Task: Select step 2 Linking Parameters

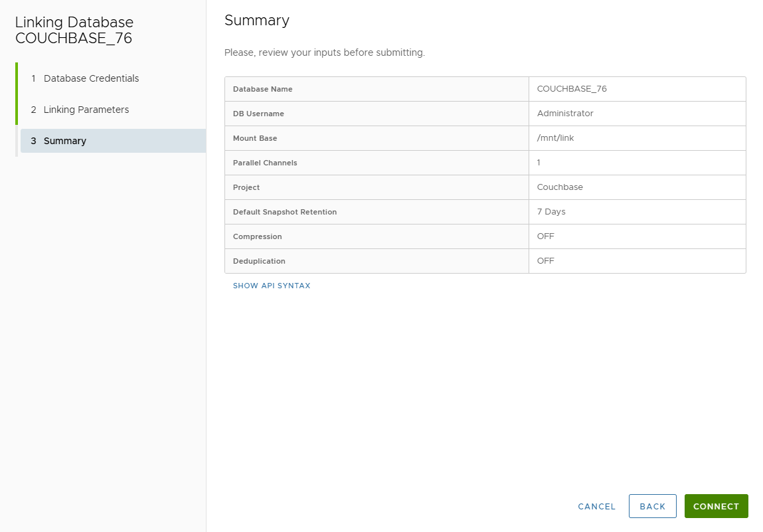Action: (x=87, y=110)
